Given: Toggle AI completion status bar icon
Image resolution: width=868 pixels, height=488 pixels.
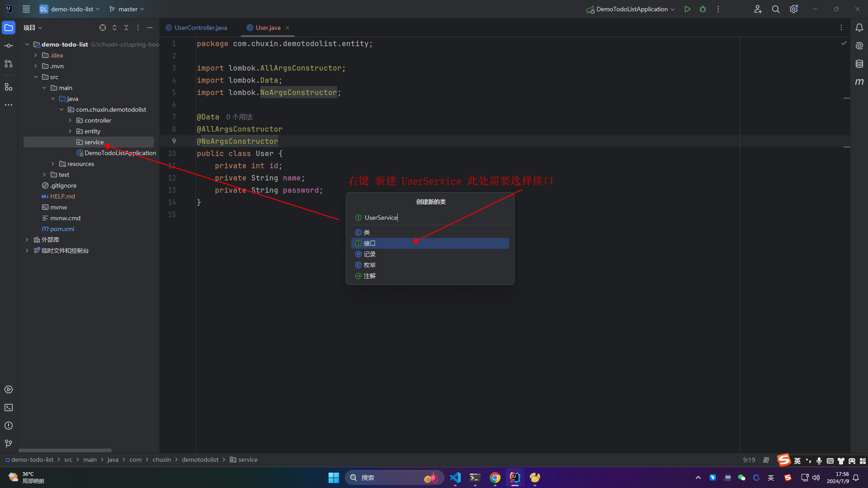Looking at the screenshot, I should (766, 460).
